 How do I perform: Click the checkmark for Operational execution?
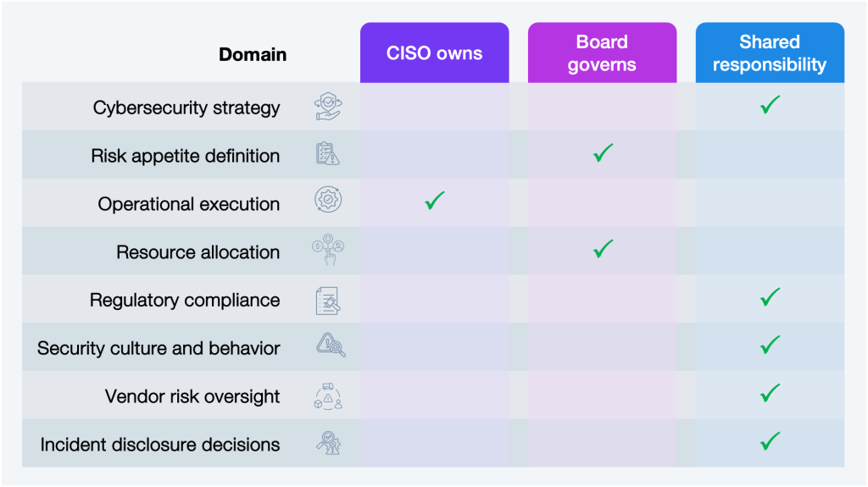pos(435,201)
